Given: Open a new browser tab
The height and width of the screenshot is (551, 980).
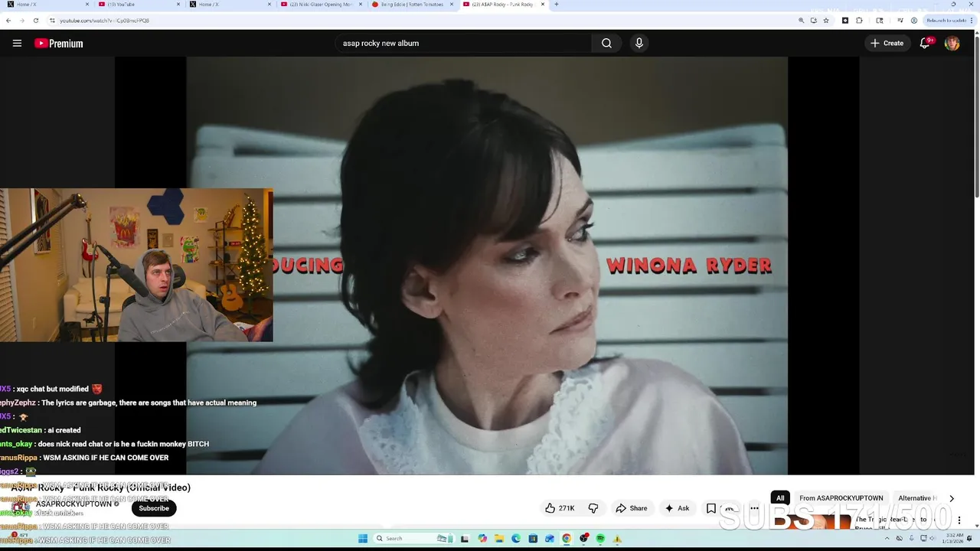Looking at the screenshot, I should [556, 5].
